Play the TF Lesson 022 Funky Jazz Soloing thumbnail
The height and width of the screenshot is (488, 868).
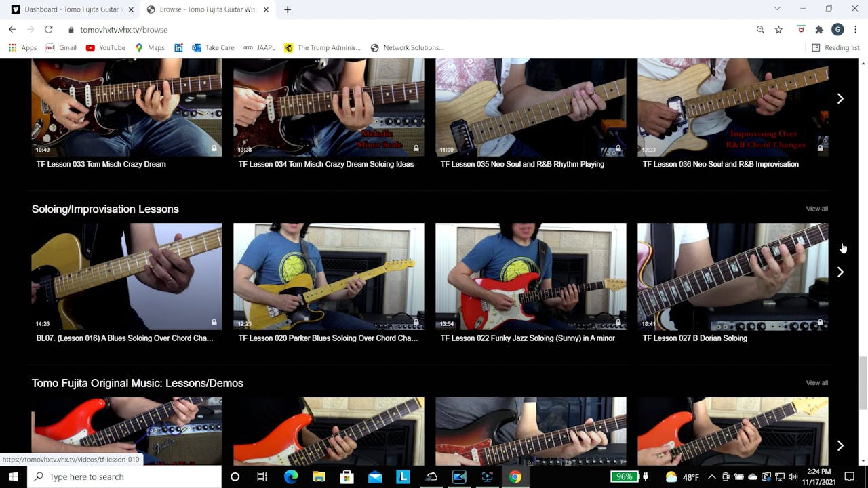click(531, 277)
